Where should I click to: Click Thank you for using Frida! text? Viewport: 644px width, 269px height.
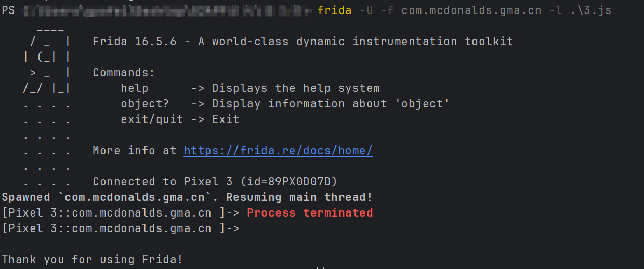(93, 260)
